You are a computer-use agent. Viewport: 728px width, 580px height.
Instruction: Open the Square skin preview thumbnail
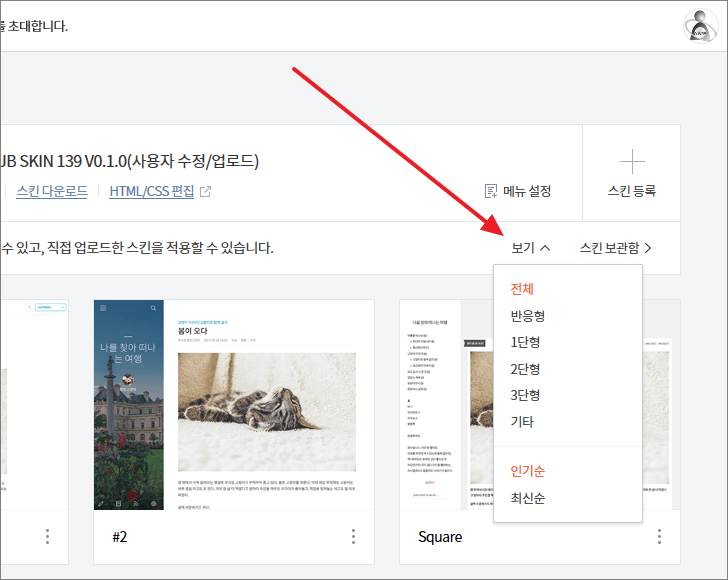[x=446, y=405]
